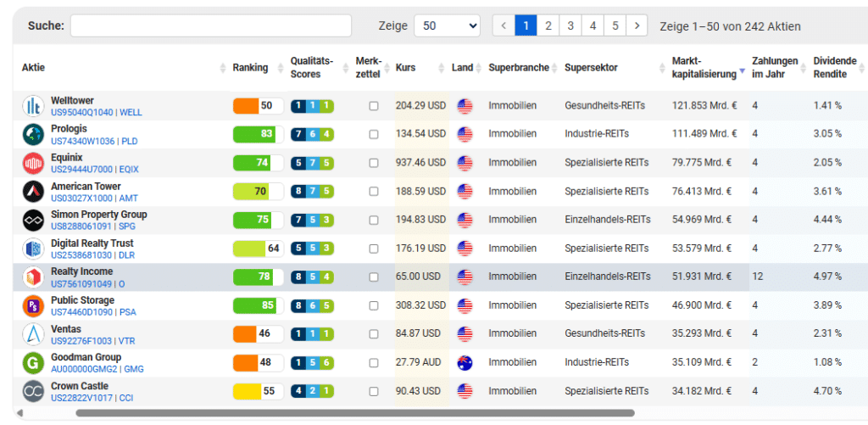This screenshot has height=425, width=868.
Task: Click the red Equinix logo icon
Action: [33, 163]
